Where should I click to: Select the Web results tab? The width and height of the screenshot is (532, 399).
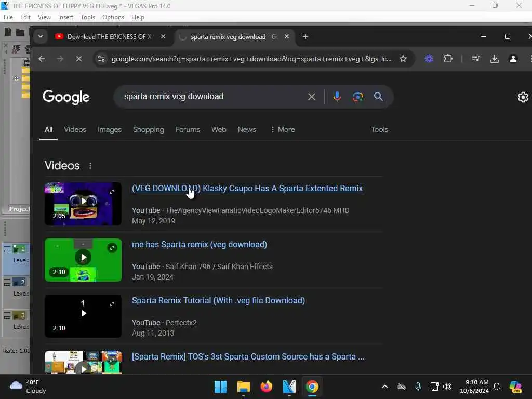(219, 129)
